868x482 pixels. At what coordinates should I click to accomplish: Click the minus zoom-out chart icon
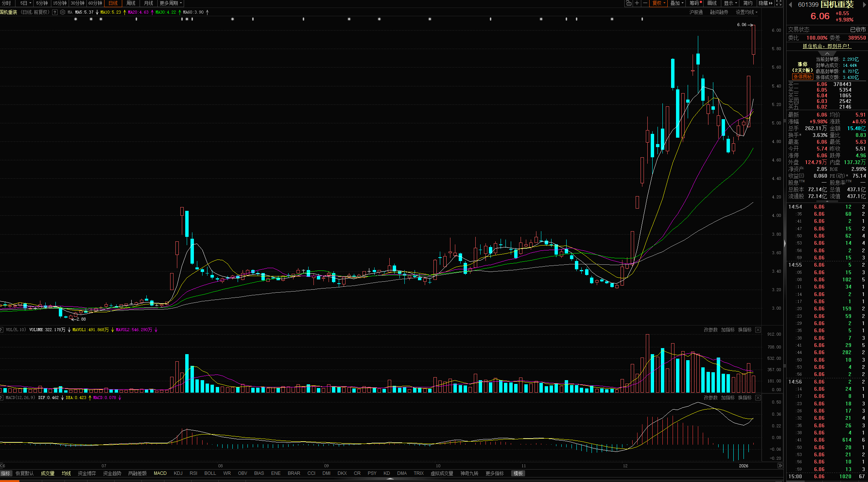(x=645, y=3)
